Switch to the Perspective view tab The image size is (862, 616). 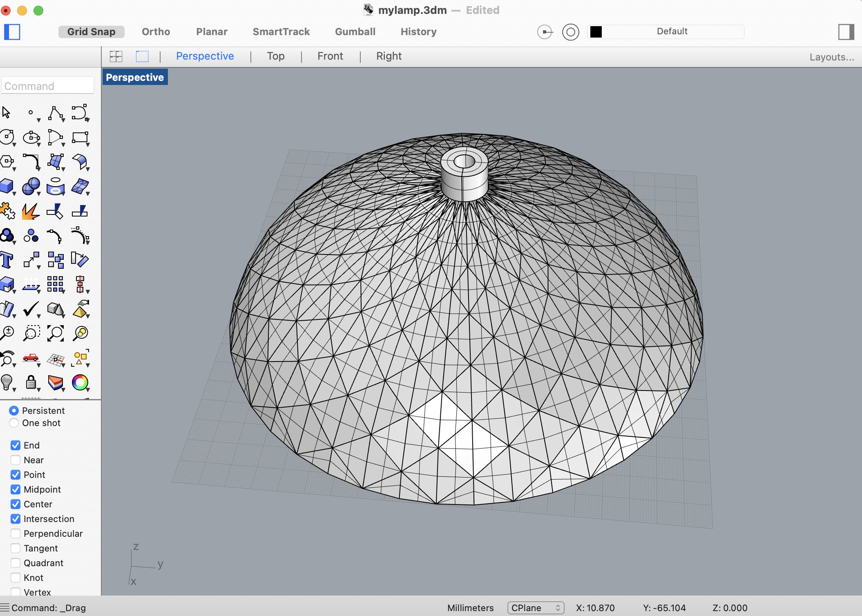click(205, 56)
